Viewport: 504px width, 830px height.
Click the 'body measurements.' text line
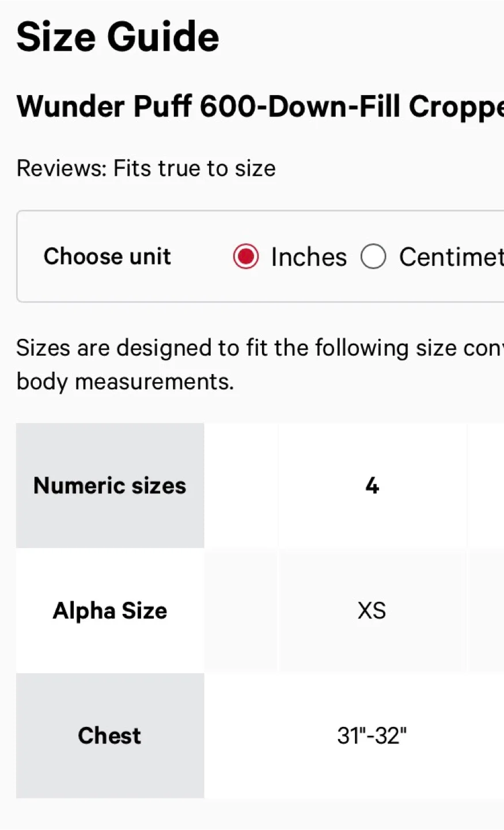tap(125, 382)
